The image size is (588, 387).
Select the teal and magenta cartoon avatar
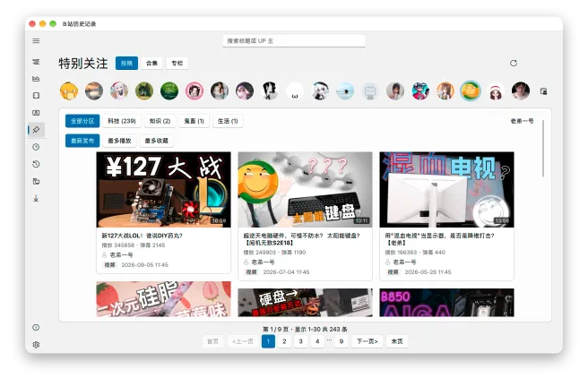click(420, 91)
